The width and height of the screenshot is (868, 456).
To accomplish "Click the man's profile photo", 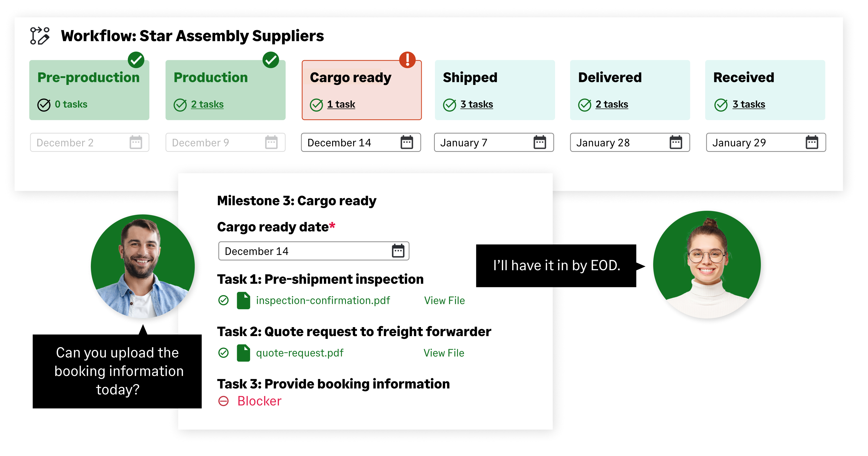I will pyautogui.click(x=143, y=266).
